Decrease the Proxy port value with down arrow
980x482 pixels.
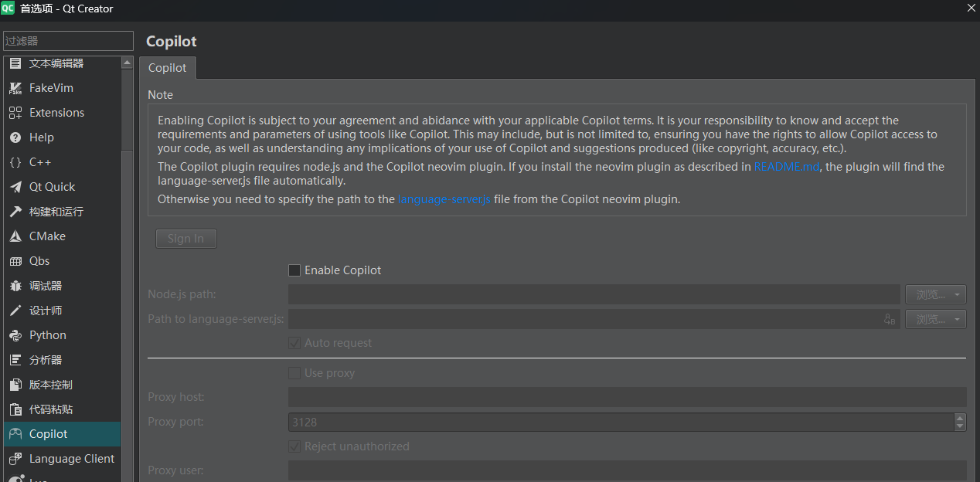coord(960,426)
